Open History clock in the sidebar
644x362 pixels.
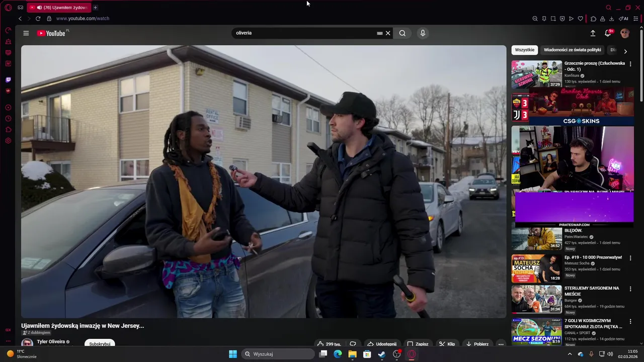pyautogui.click(x=8, y=119)
